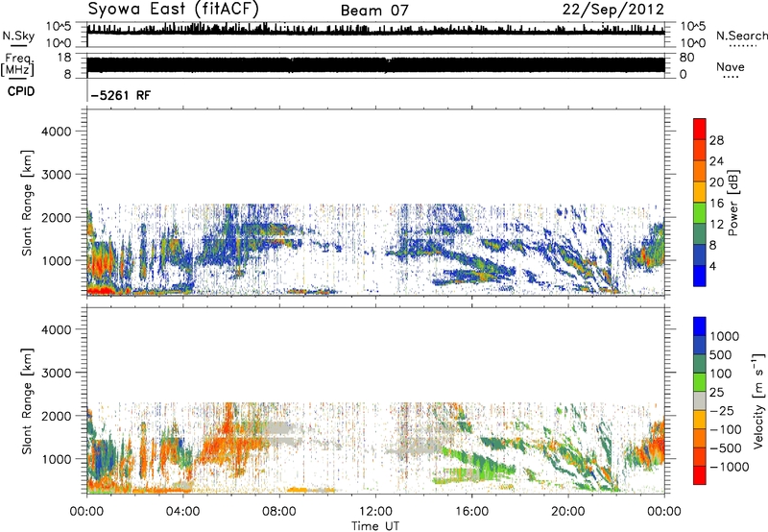Click the 'Nave' legend label
The image size is (768, 532).
tap(731, 66)
